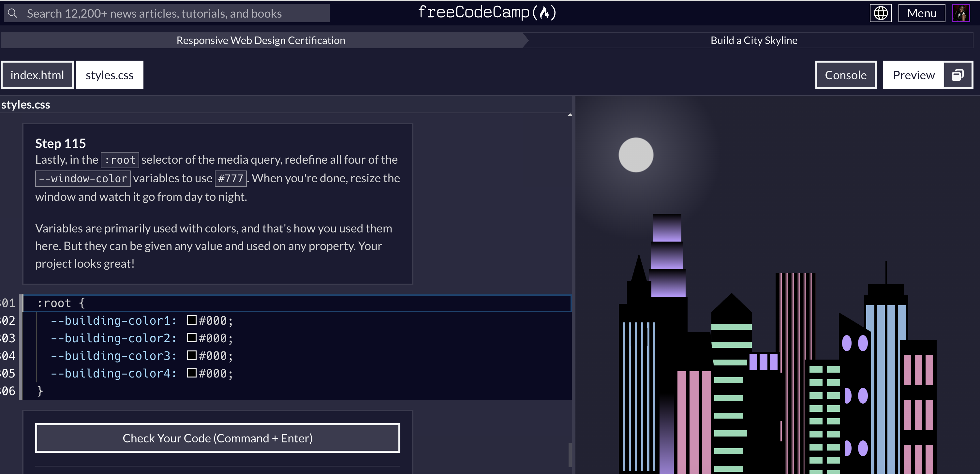The width and height of the screenshot is (980, 474).
Task: Click the --building-color2 color swatch
Action: point(192,338)
